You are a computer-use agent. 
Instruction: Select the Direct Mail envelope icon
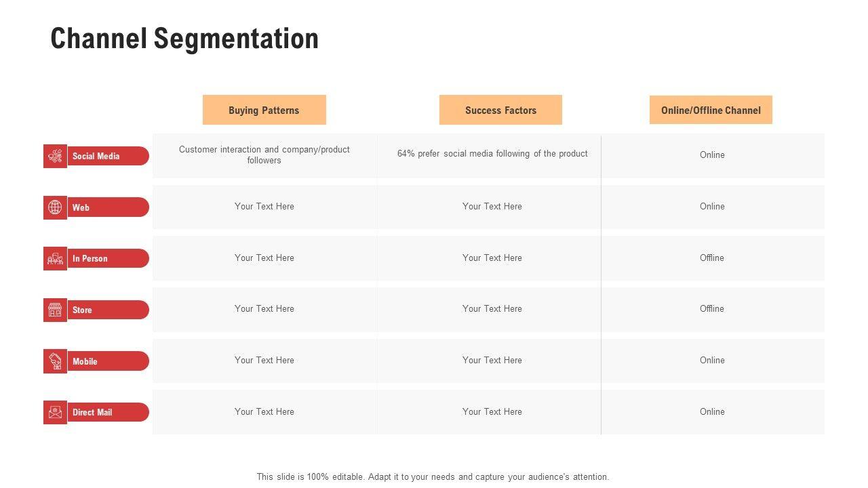point(55,412)
